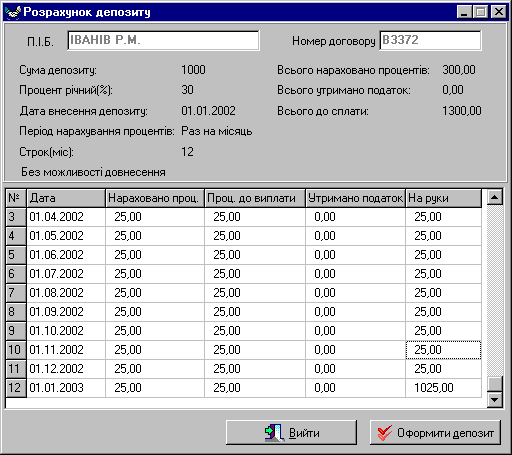The image size is (512, 455).
Task: Select the 01.07.2002 date cell
Action: pos(66,274)
